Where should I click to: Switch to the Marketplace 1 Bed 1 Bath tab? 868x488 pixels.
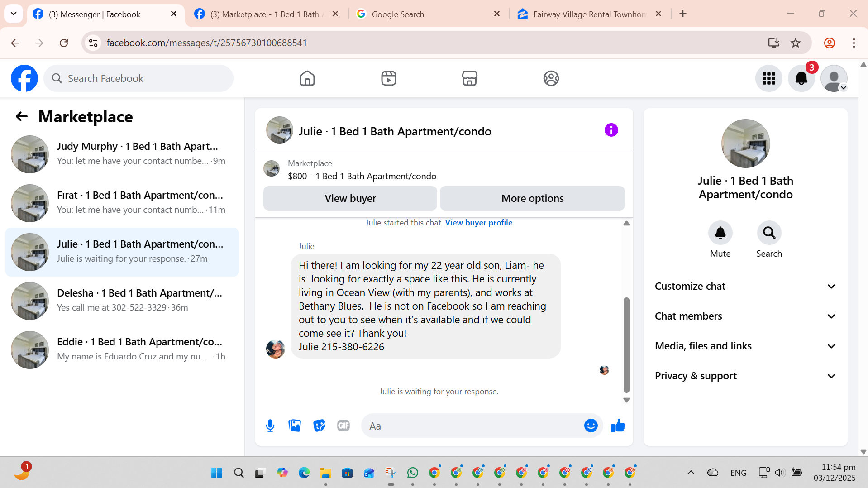click(266, 14)
